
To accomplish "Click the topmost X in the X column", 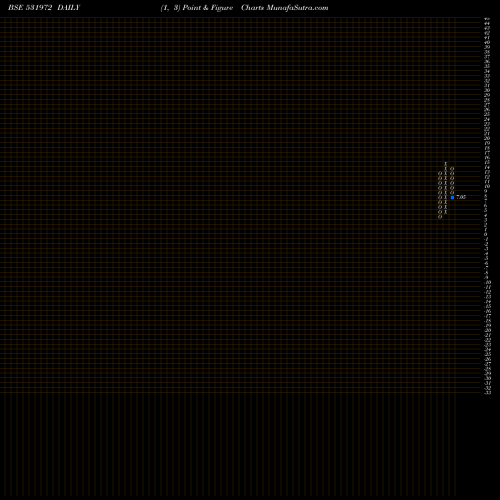I will [446, 164].
